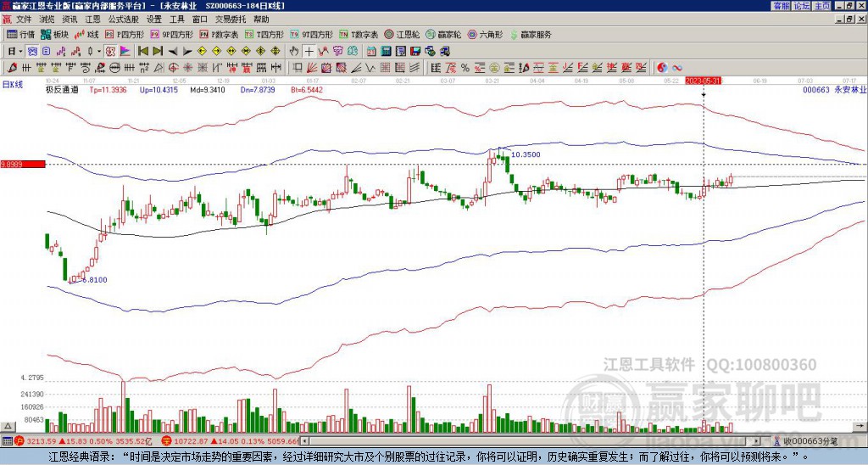Click the 板块 toolbar button

pos(55,34)
